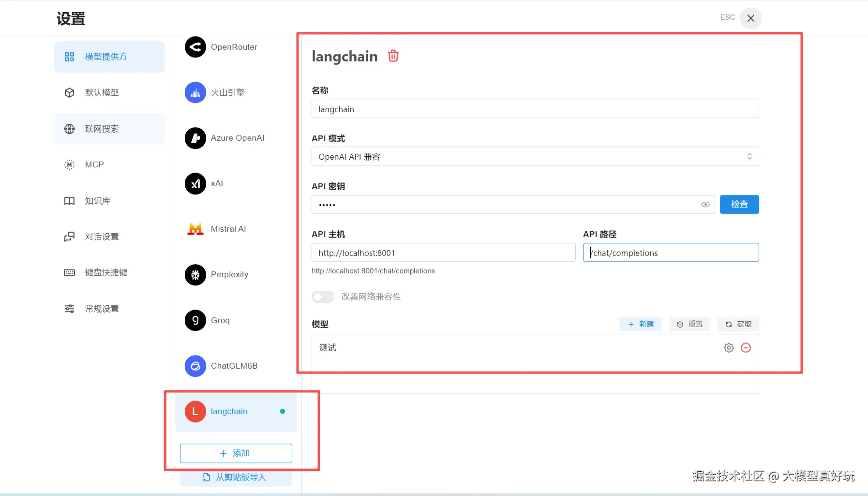Select the langchain provider avatar
The width and height of the screenshot is (868, 496).
195,411
